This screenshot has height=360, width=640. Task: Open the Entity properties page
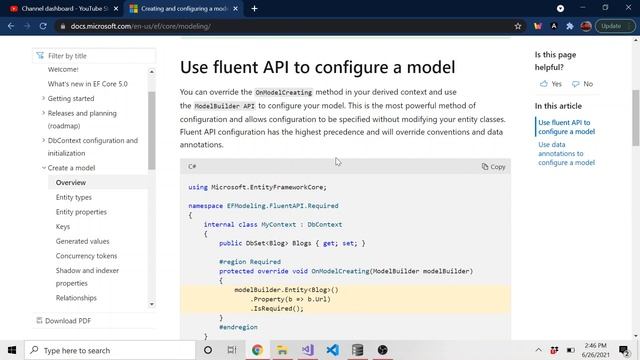pyautogui.click(x=81, y=212)
